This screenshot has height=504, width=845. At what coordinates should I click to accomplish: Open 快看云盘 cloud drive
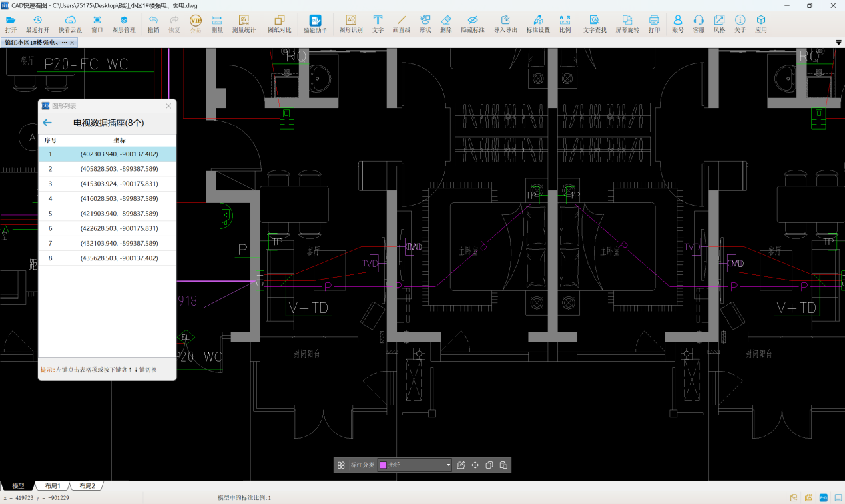tap(71, 24)
